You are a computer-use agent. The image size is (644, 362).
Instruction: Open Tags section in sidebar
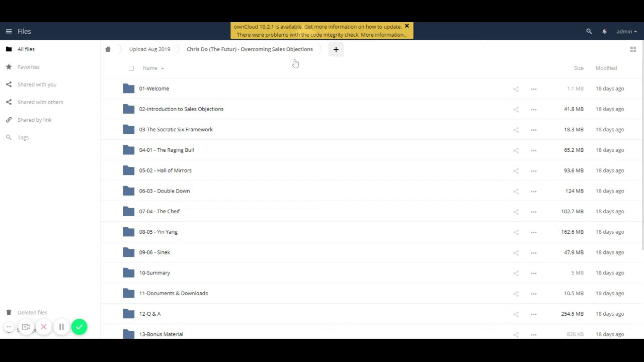[x=23, y=137]
